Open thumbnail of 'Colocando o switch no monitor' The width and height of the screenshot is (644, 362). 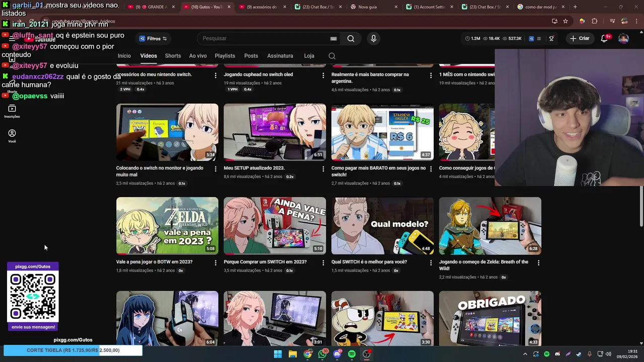coord(167,132)
